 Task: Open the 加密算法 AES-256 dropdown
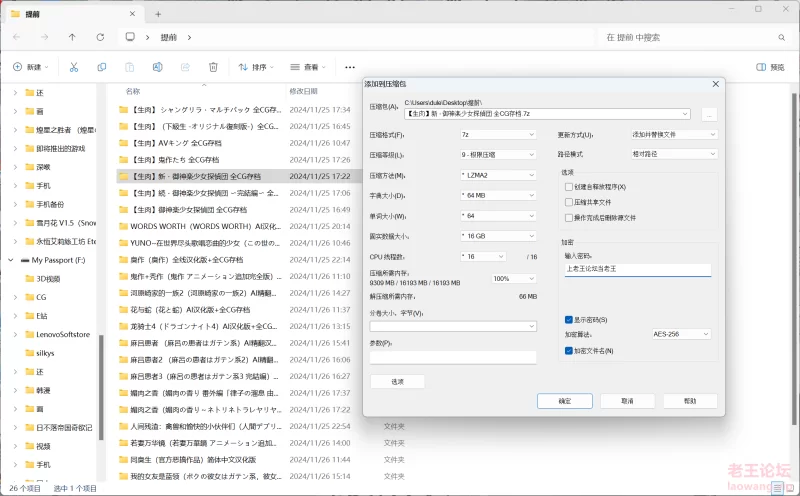pyautogui.click(x=681, y=334)
